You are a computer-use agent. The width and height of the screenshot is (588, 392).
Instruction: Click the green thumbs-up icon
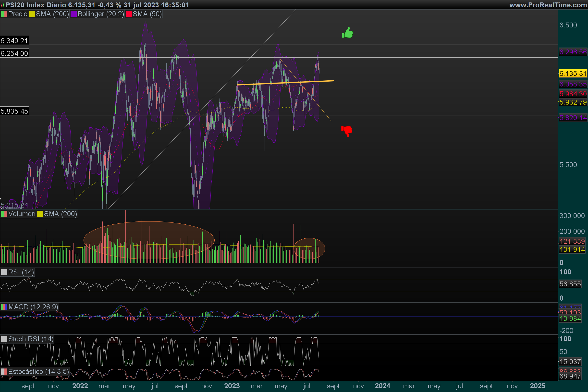point(347,33)
